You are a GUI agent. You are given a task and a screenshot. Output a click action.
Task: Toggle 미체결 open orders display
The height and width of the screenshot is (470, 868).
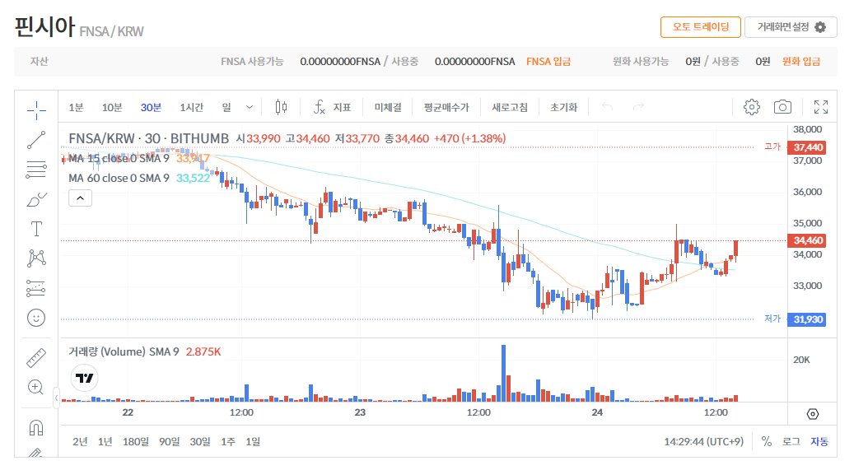[388, 107]
